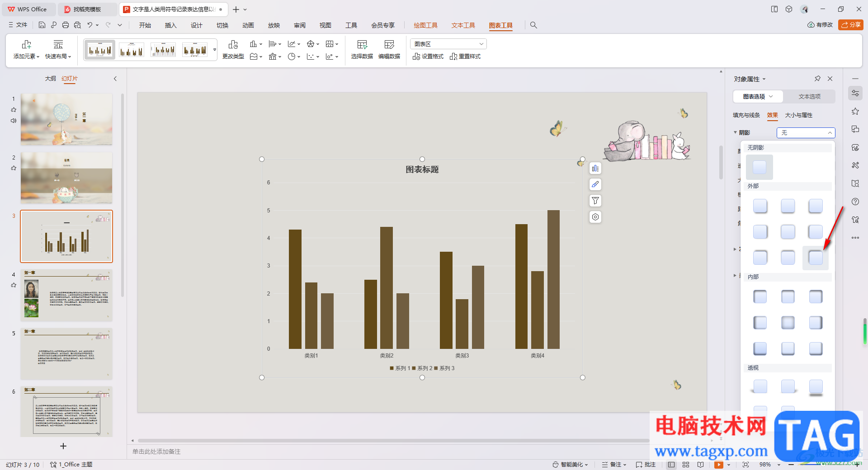
Task: Click the orange 分享 share button
Action: point(850,25)
